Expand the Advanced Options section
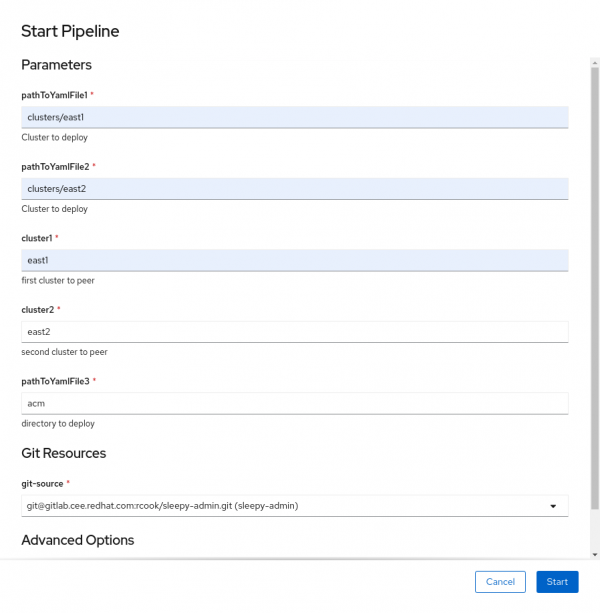The image size is (600, 613). (x=78, y=540)
